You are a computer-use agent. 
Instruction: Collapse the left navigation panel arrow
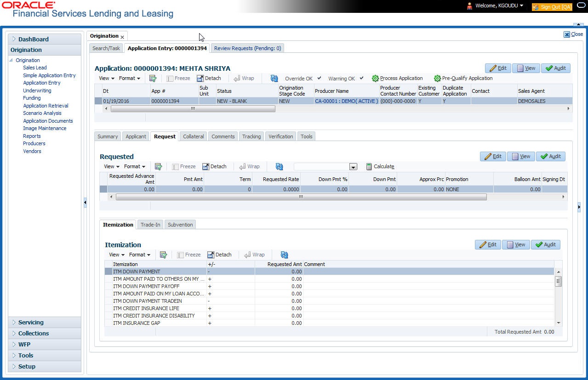tap(85, 202)
